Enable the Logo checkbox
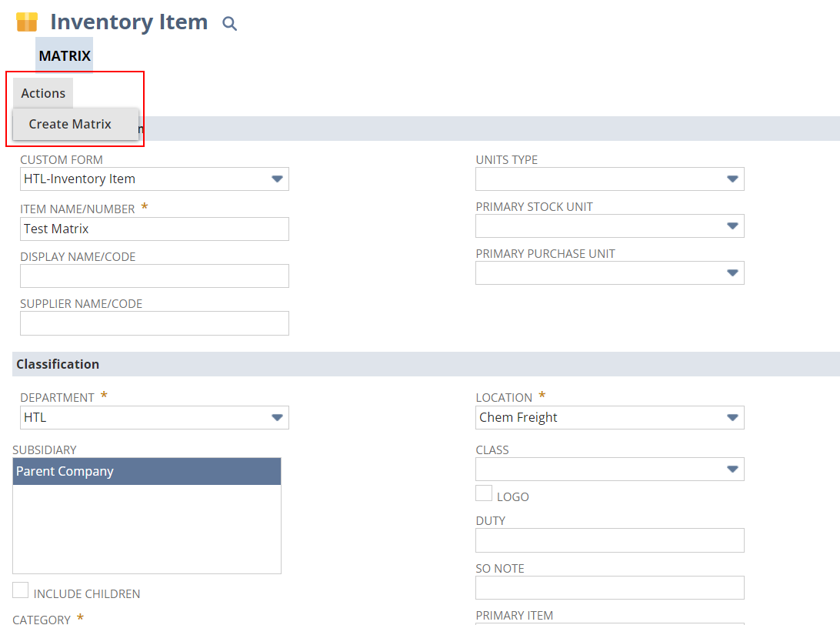Screen dimensions: 840x625 point(484,493)
